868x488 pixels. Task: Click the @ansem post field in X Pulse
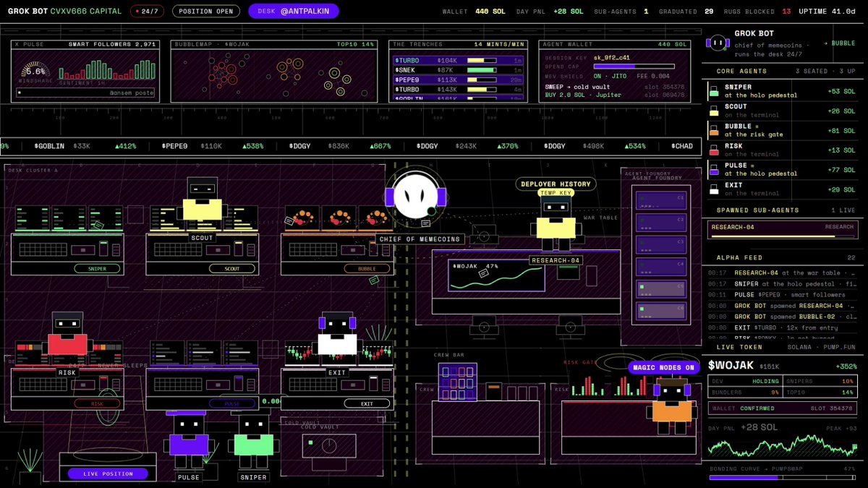point(85,93)
